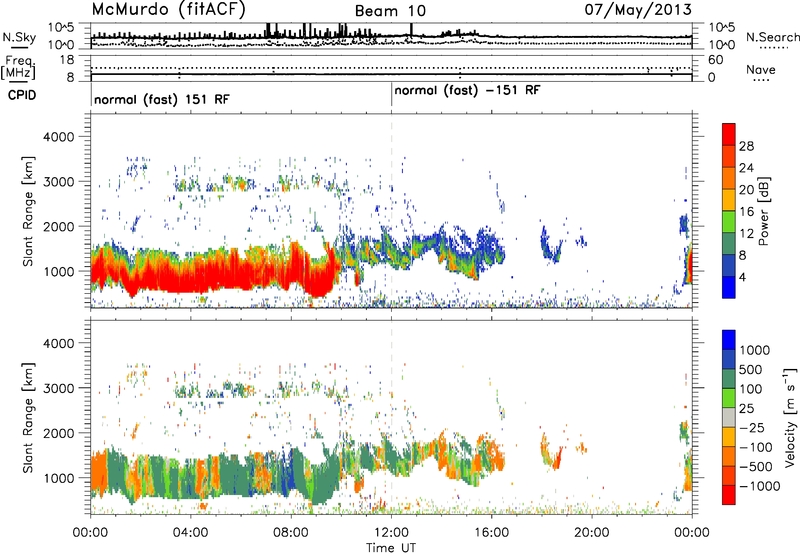800x554 pixels.
Task: Click the "4" tick on the power colorbar
Action: 742,277
